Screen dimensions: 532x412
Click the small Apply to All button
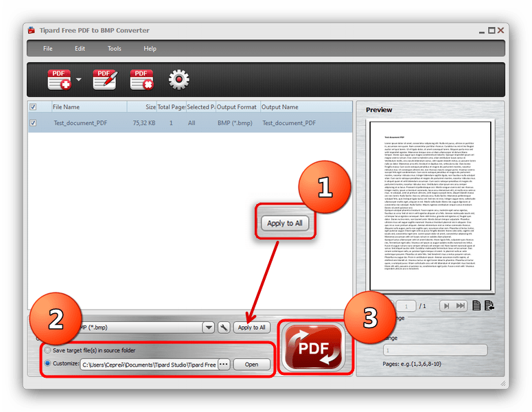point(251,328)
